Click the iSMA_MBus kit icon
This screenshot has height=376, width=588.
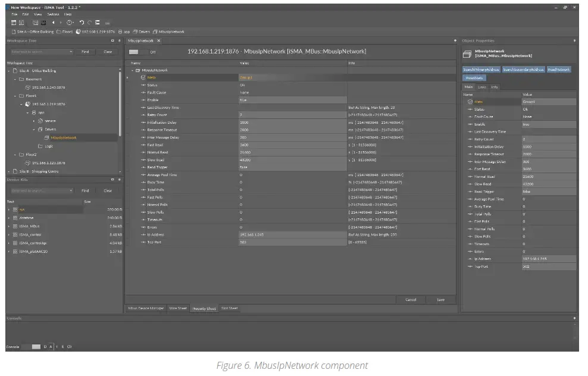pos(15,226)
